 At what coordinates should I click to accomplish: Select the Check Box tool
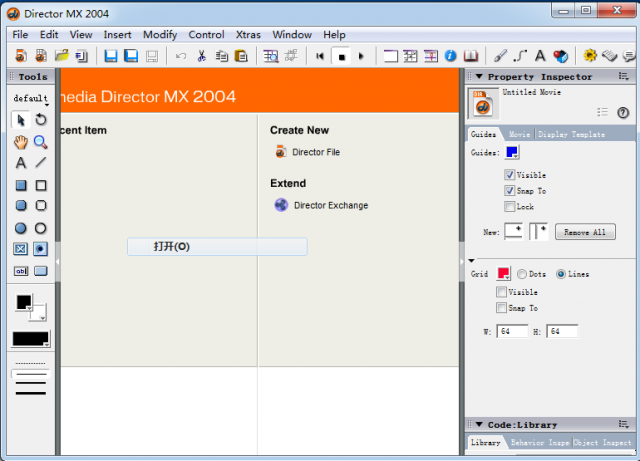point(20,249)
